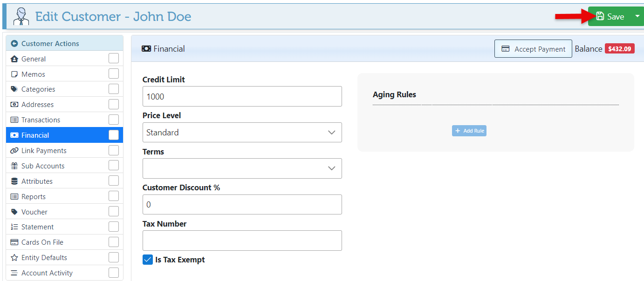The height and width of the screenshot is (281, 644).
Task: Click the Customer Actions back arrow icon
Action: (14, 44)
